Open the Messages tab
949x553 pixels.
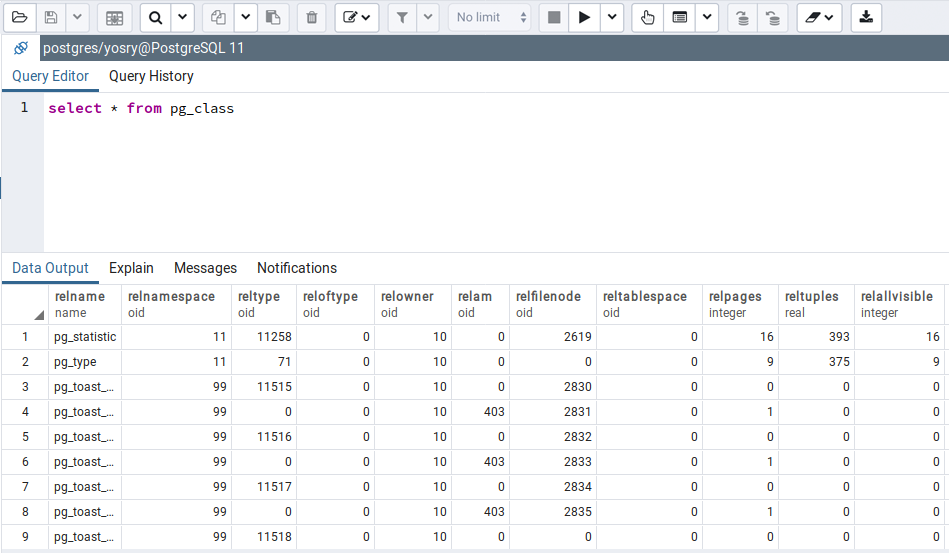click(x=205, y=268)
